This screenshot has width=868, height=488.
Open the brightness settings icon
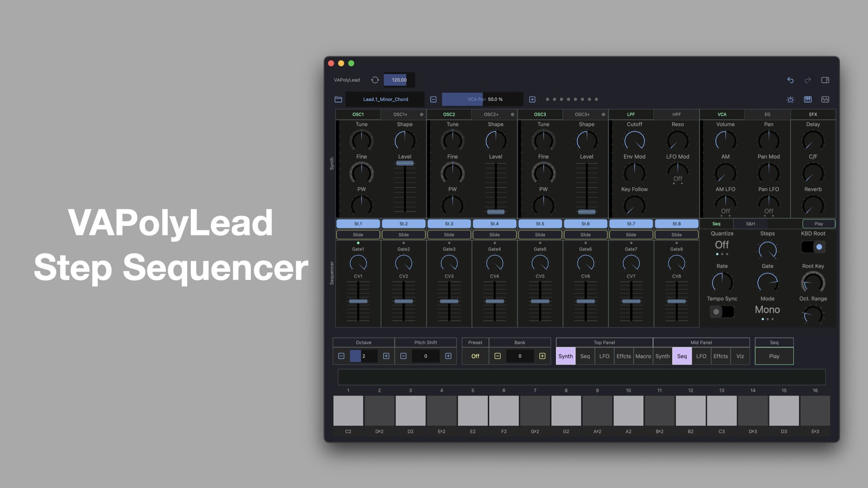[x=790, y=99]
